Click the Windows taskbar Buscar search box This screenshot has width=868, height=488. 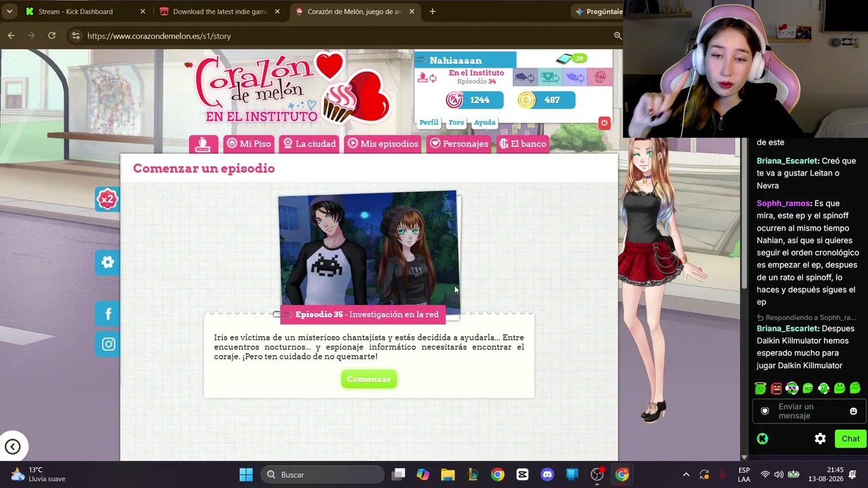[x=323, y=474]
